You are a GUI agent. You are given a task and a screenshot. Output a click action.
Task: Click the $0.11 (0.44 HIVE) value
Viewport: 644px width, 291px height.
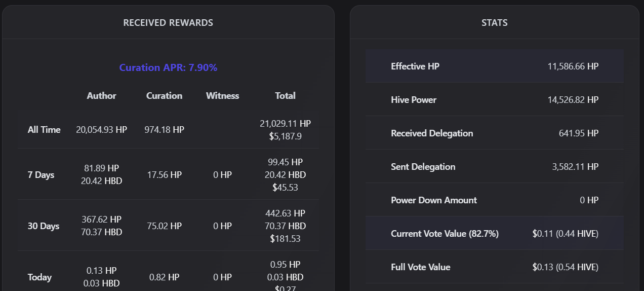point(566,234)
